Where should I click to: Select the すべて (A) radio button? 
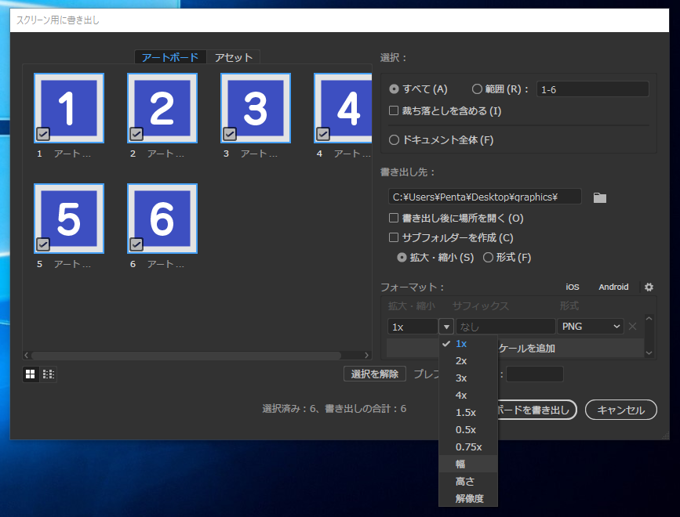[394, 89]
